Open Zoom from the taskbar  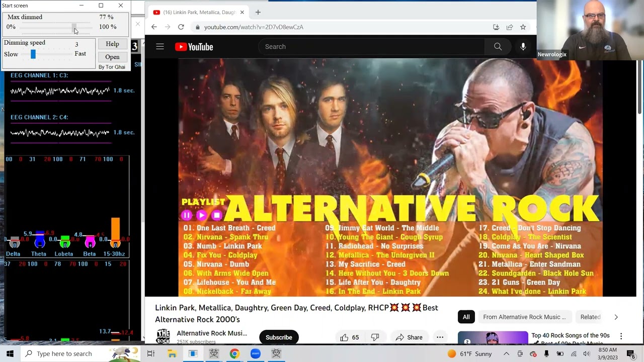click(x=256, y=353)
